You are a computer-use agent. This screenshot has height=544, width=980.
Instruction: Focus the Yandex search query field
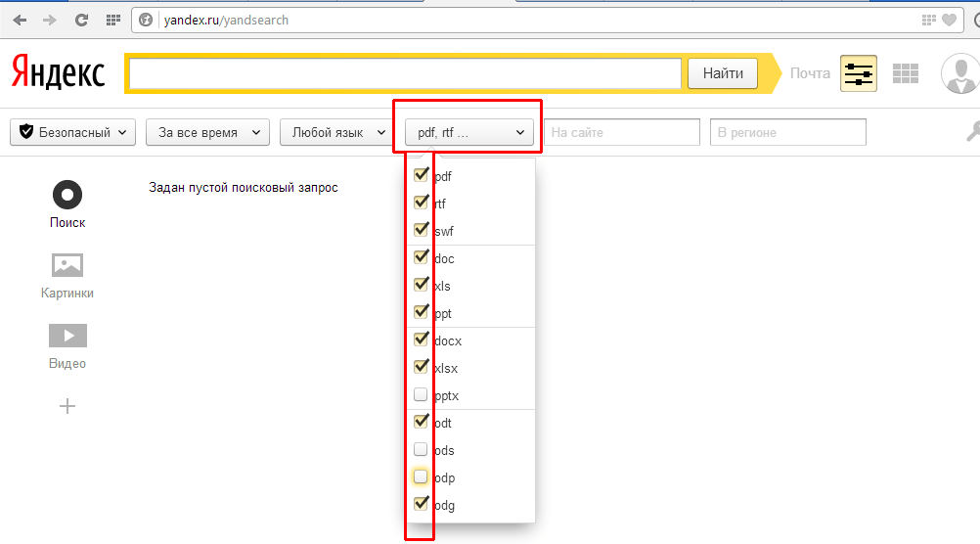point(405,73)
